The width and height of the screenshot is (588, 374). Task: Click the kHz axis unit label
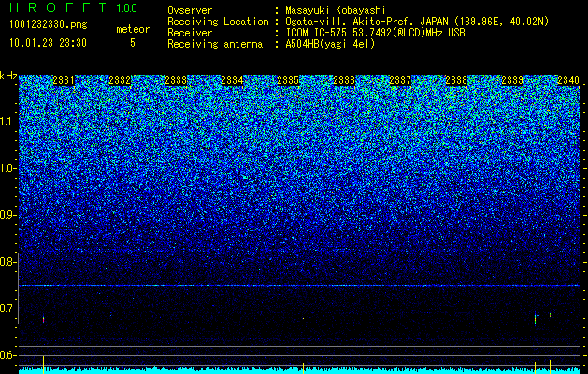click(8, 76)
